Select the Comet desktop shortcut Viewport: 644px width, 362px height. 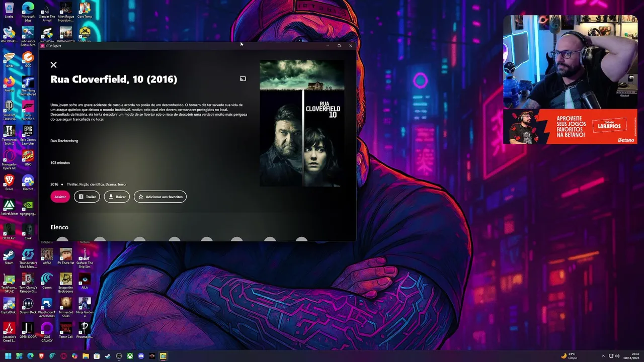click(x=47, y=282)
